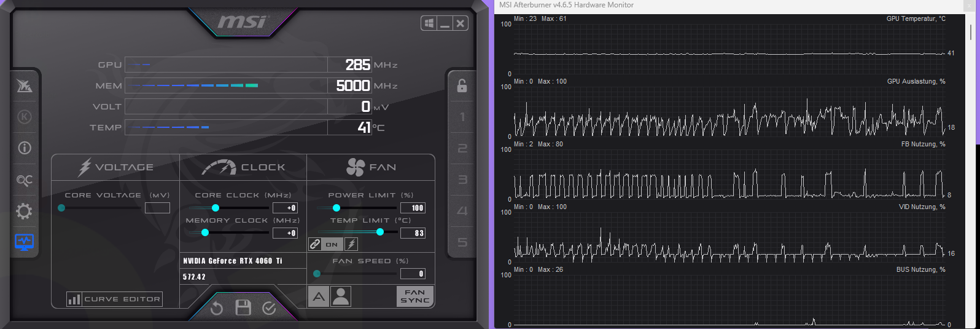Click the GPU Temperatur graph in Hardware Monitor
Screen dimensions: 980x329
[729, 49]
